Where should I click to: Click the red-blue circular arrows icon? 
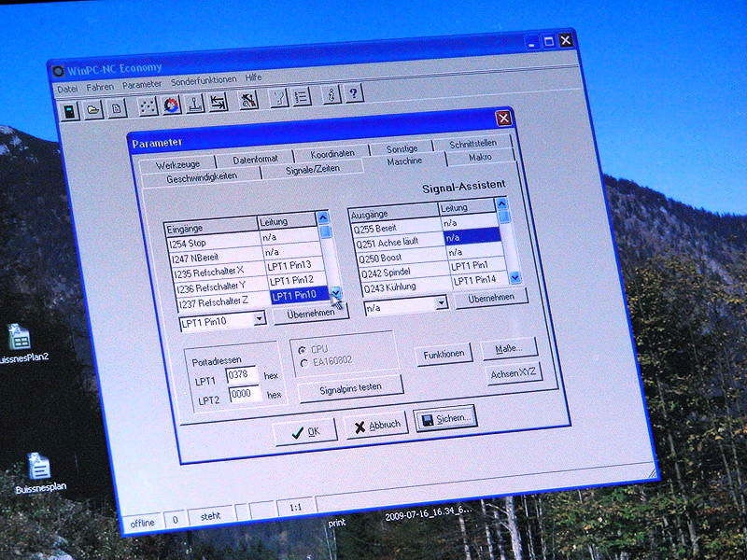pyautogui.click(x=172, y=105)
